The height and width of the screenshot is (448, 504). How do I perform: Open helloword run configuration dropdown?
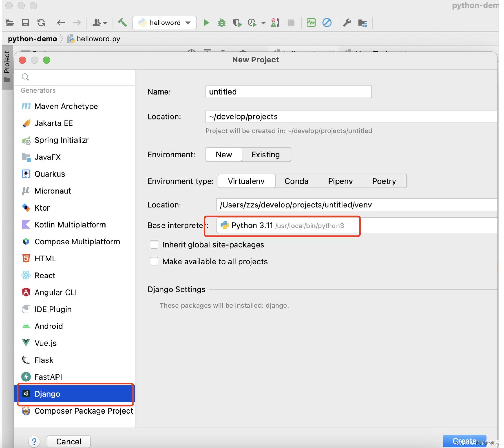(x=164, y=23)
